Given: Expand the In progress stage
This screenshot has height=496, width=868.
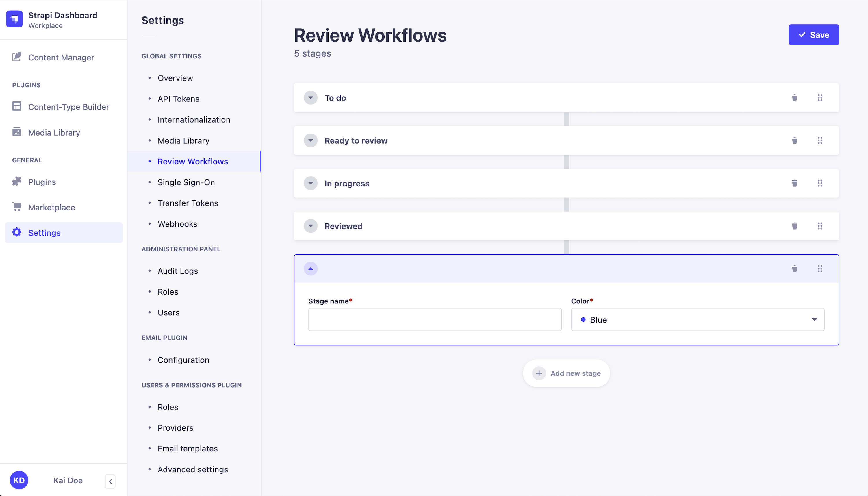Looking at the screenshot, I should (x=310, y=183).
